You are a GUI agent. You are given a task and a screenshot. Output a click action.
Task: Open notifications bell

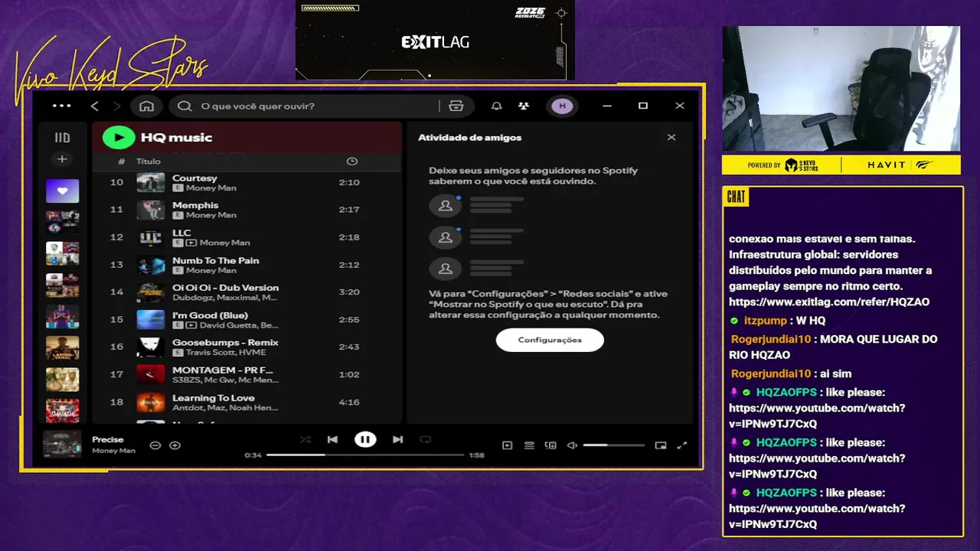click(x=497, y=106)
